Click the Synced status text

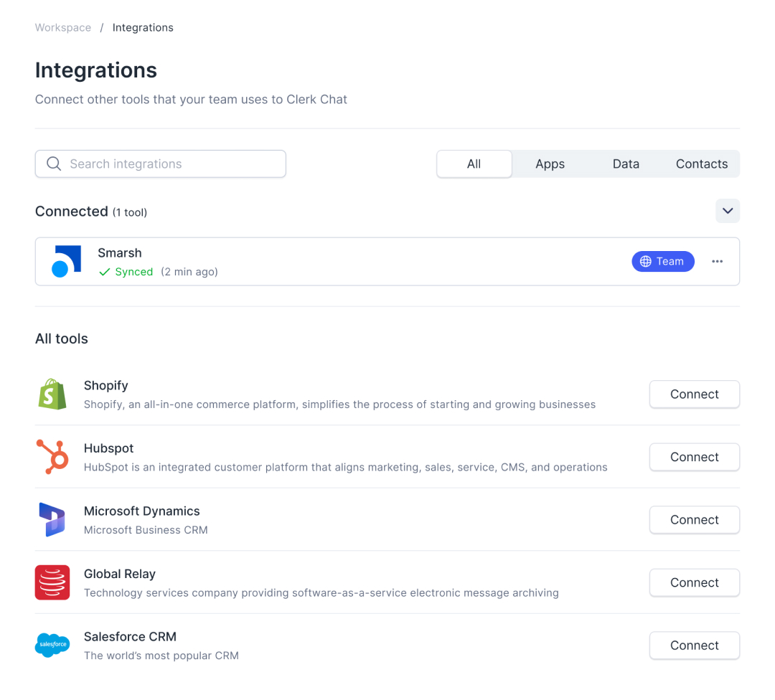(x=134, y=273)
